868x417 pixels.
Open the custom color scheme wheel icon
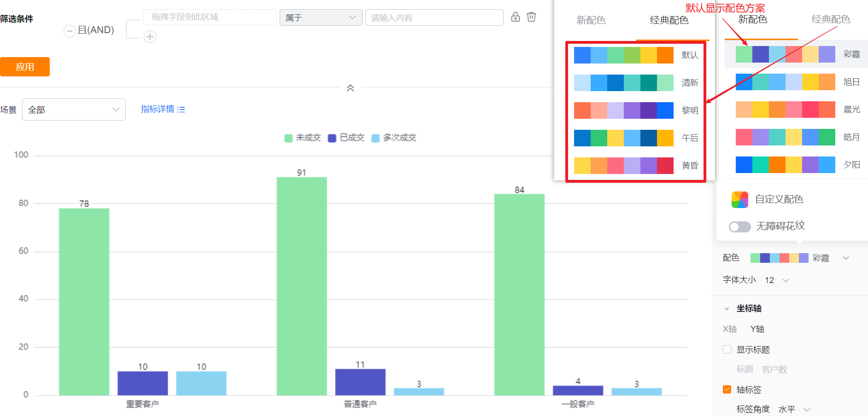point(739,200)
